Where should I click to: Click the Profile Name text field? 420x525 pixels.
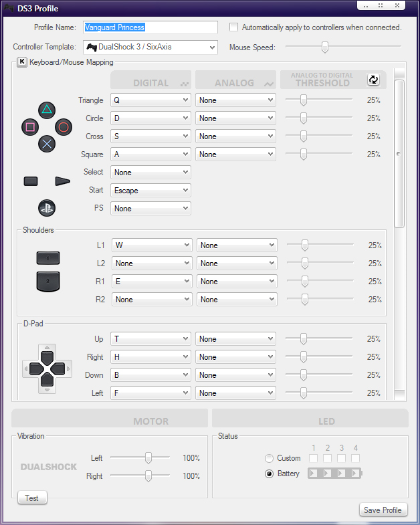pyautogui.click(x=150, y=27)
